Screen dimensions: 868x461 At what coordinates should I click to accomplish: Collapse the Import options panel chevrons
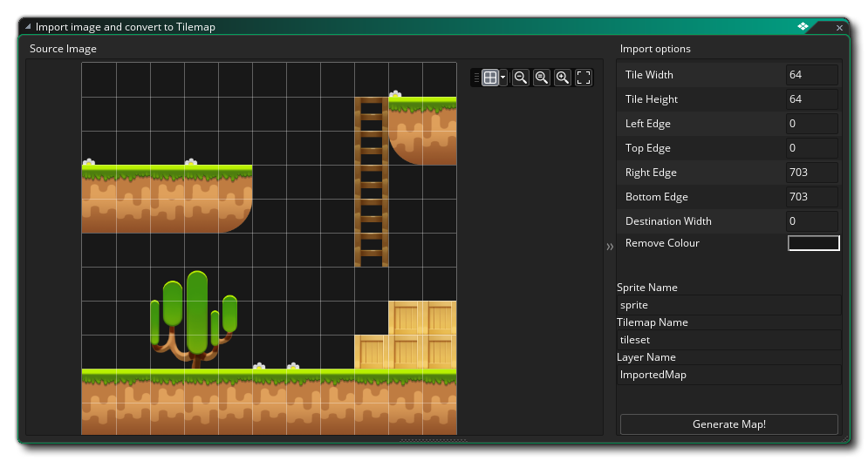610,247
